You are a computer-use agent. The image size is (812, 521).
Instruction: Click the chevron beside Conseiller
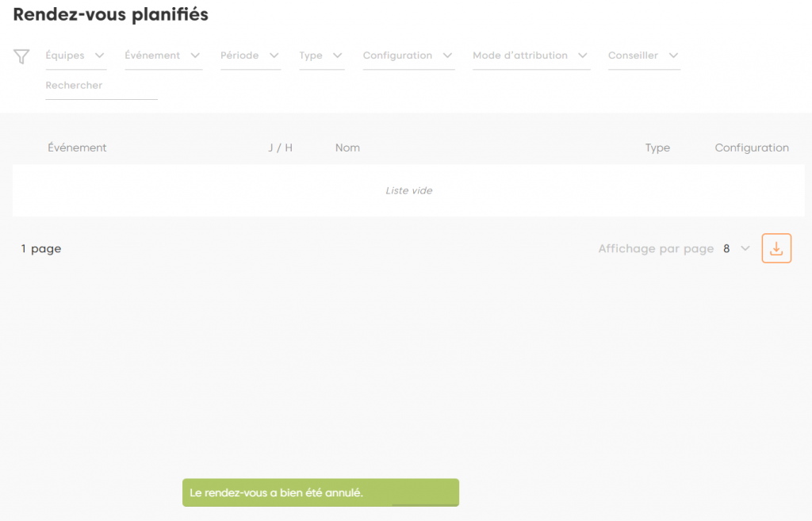673,56
